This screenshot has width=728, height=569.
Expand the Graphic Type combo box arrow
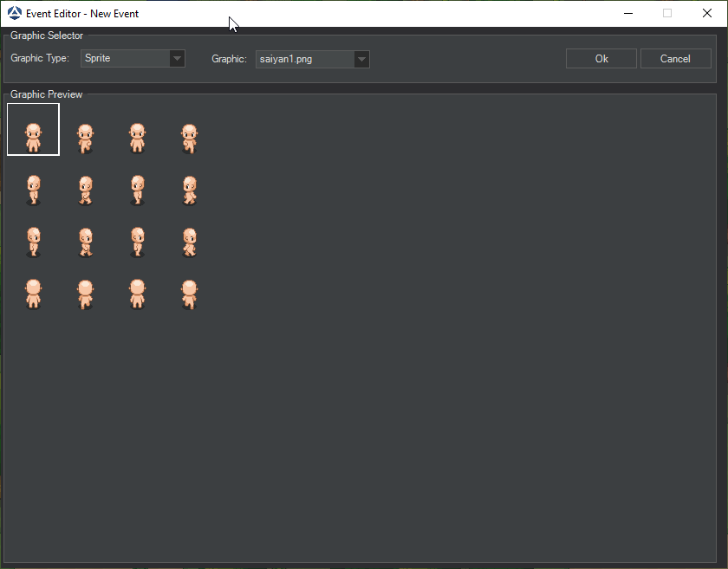point(177,58)
